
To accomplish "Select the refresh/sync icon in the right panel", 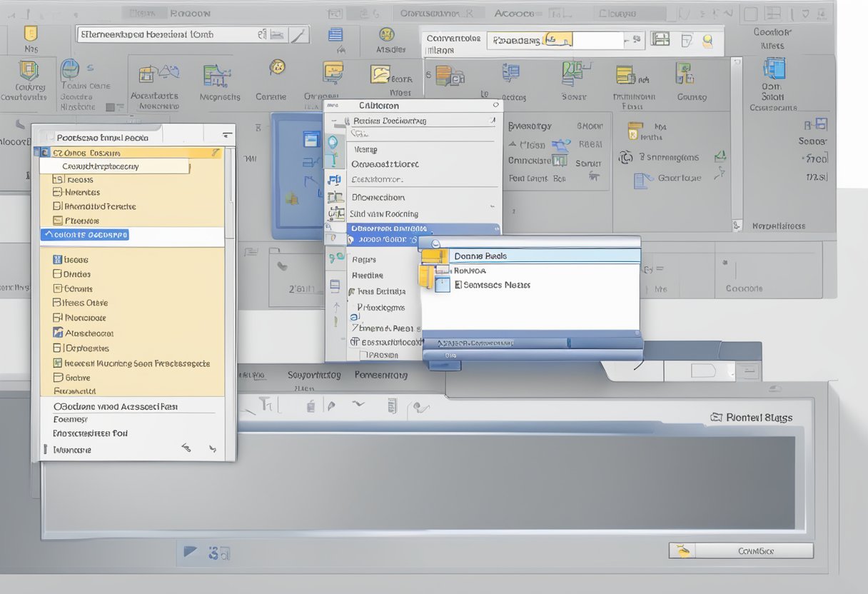I will (625, 157).
